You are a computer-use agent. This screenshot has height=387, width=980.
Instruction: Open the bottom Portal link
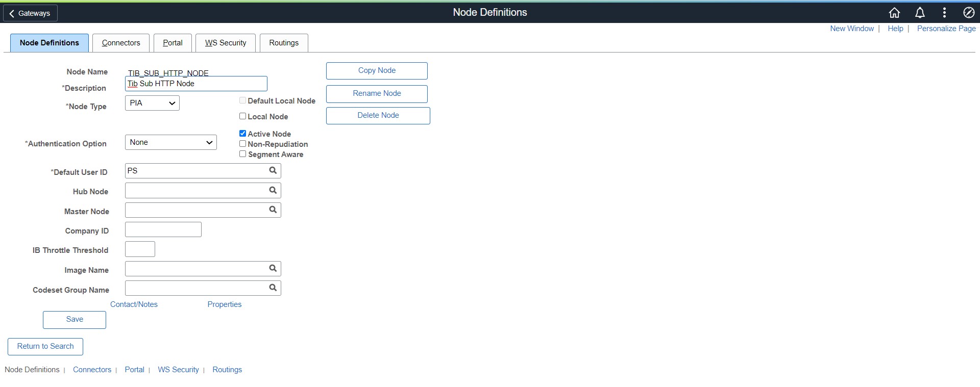point(135,370)
